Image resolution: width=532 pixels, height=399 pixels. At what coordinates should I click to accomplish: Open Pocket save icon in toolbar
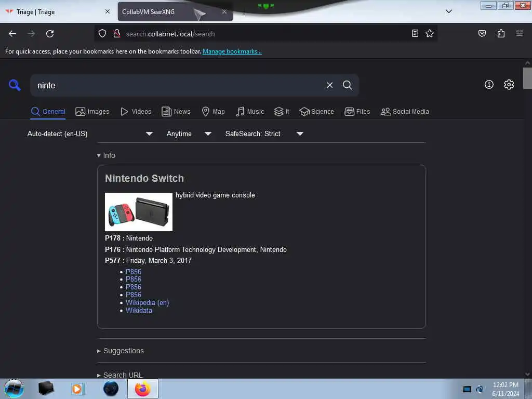tap(482, 34)
